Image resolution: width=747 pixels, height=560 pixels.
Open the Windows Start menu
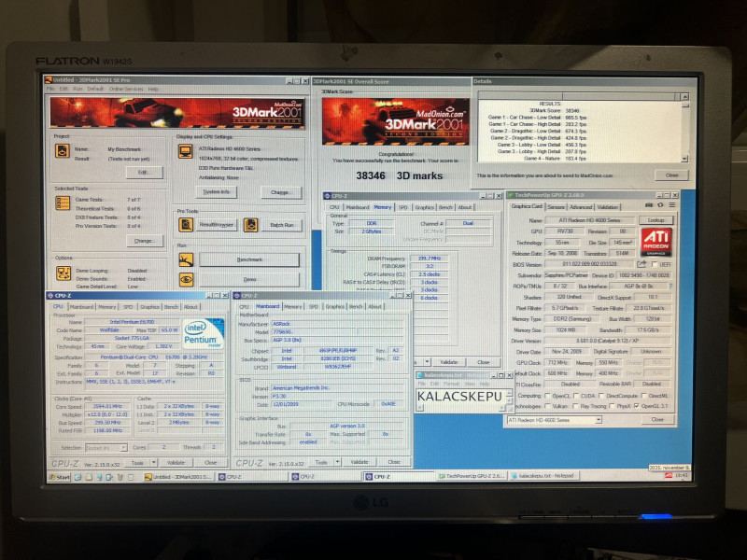pos(60,477)
